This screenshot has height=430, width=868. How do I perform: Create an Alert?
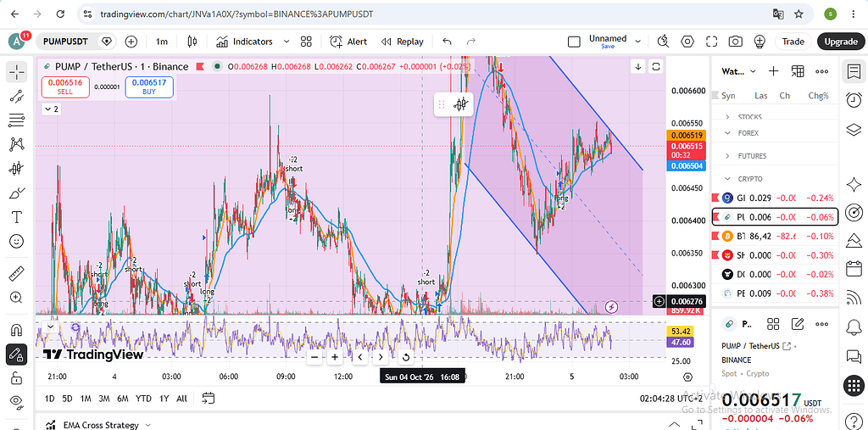pyautogui.click(x=348, y=42)
